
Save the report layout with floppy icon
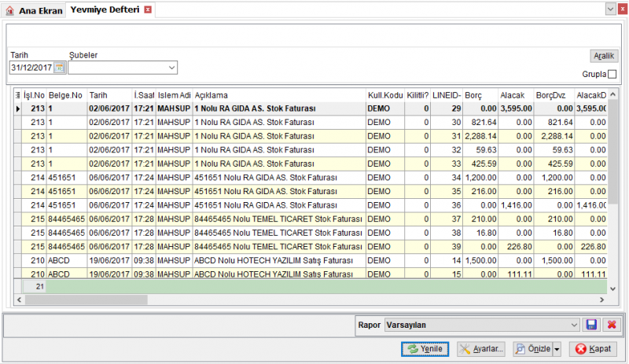591,325
